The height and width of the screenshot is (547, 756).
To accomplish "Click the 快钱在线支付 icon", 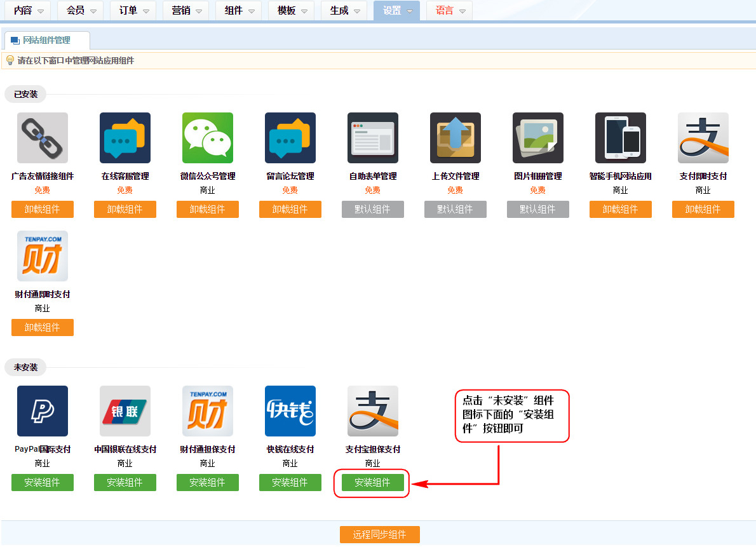I will click(x=290, y=411).
